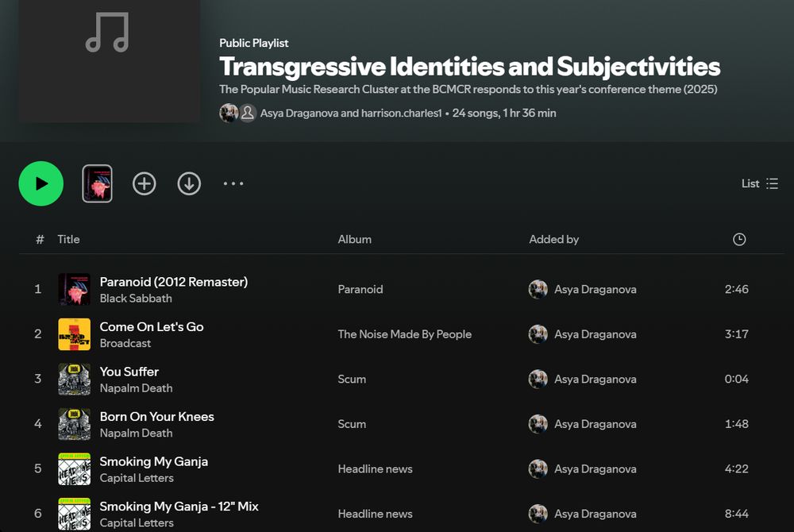Click the Public Playlist label

pyautogui.click(x=254, y=43)
